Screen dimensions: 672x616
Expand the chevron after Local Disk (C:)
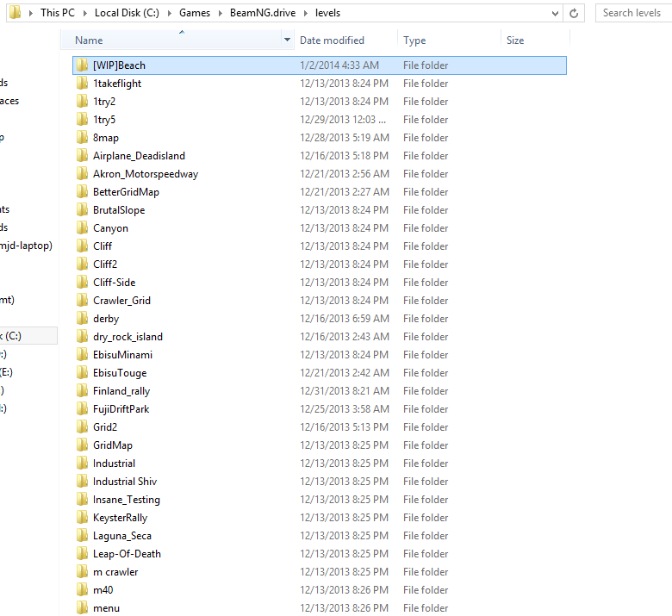point(170,13)
